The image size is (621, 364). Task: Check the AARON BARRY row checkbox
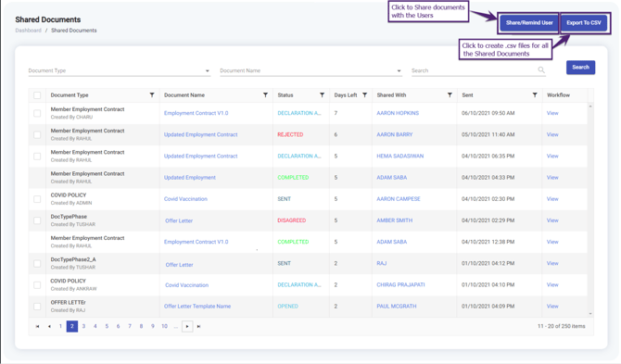37,135
